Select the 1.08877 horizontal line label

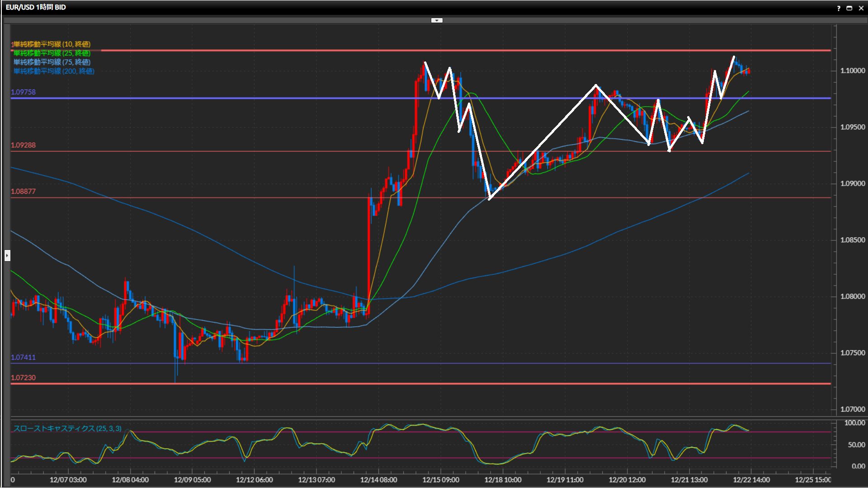click(x=23, y=191)
